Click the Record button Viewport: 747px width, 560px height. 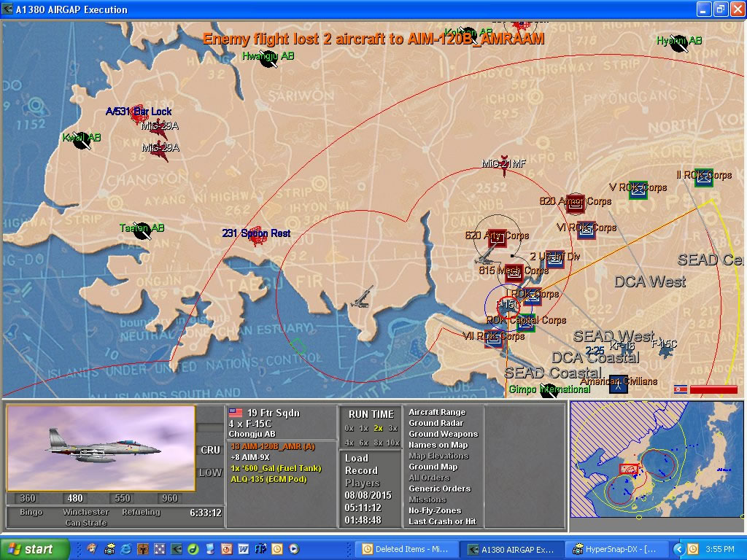(x=361, y=470)
